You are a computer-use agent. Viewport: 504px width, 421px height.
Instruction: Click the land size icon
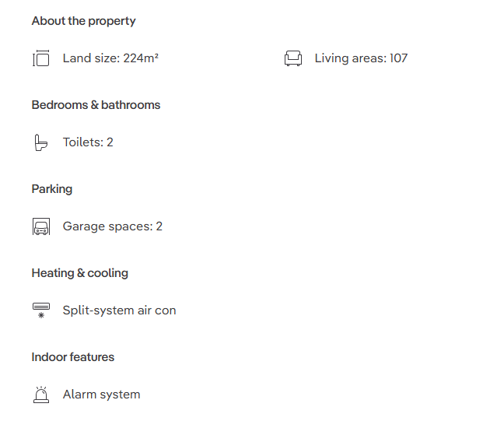tap(41, 58)
